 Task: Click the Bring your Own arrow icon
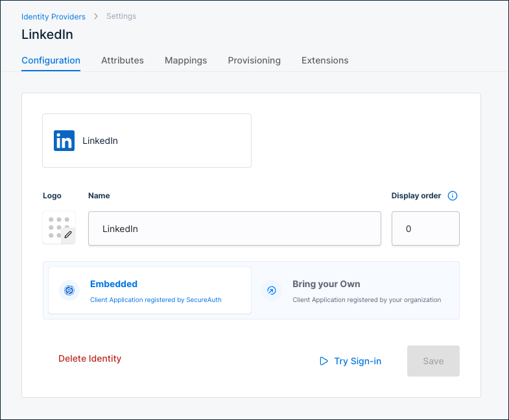(x=272, y=290)
